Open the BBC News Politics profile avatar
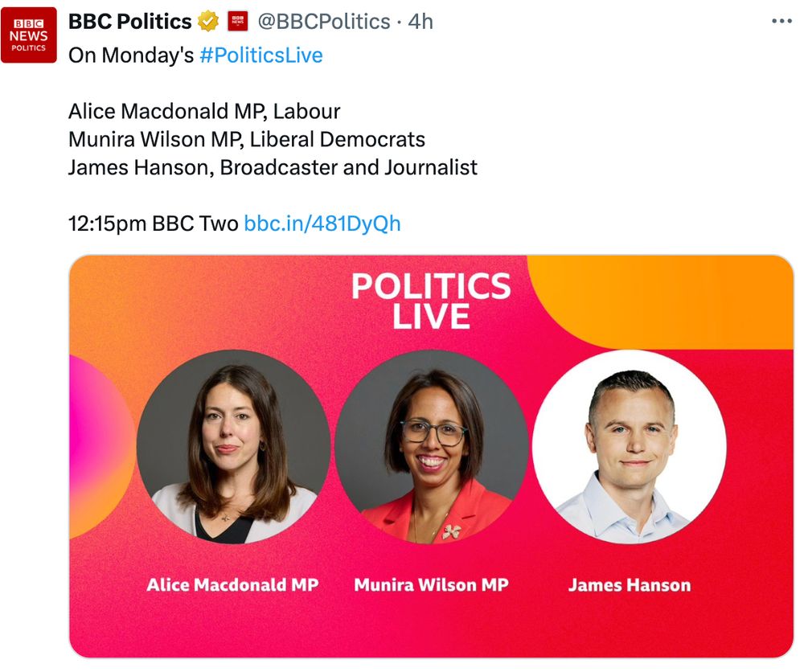The height and width of the screenshot is (672, 804). 29,35
